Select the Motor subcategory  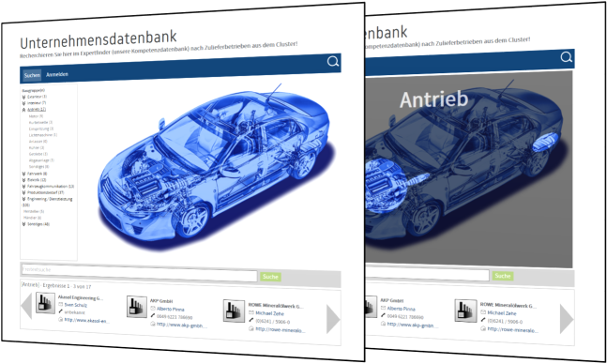coord(36,115)
